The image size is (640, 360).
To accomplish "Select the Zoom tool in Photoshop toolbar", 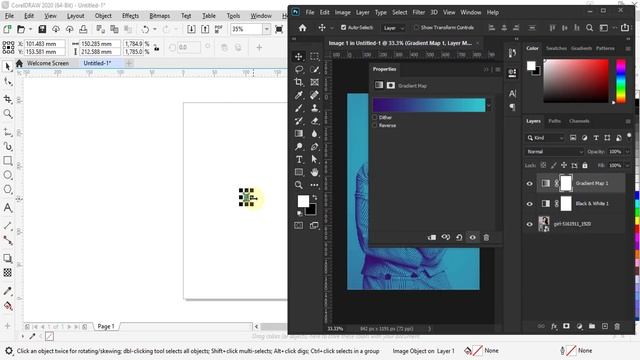I will pos(299,185).
